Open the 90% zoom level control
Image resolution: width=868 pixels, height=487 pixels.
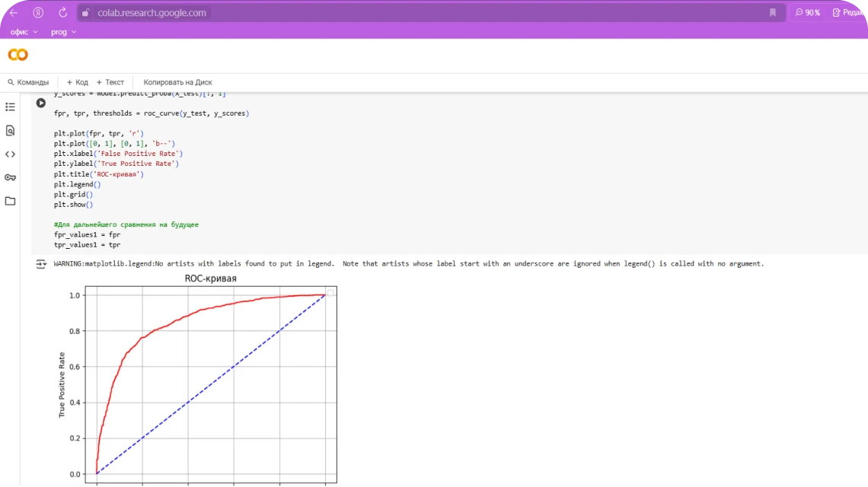click(808, 13)
